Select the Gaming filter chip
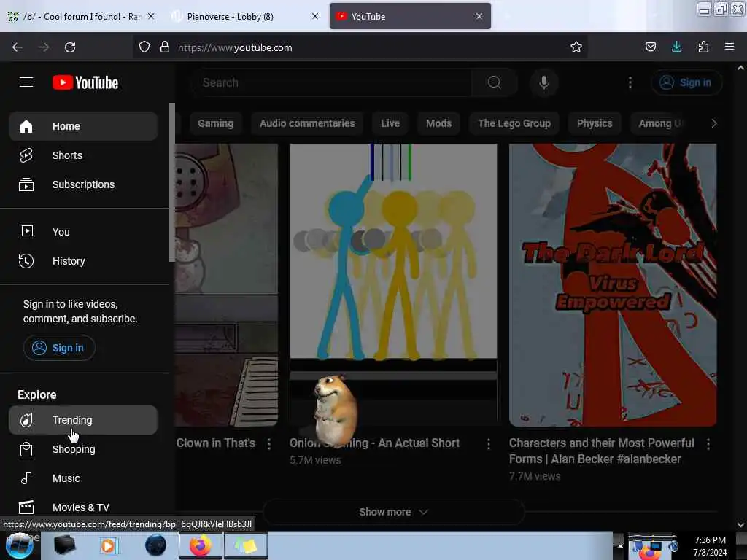Screen dimensions: 747x560 pos(216,123)
